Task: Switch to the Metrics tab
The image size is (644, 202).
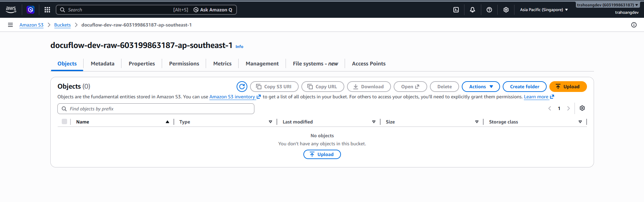Action: 222,63
